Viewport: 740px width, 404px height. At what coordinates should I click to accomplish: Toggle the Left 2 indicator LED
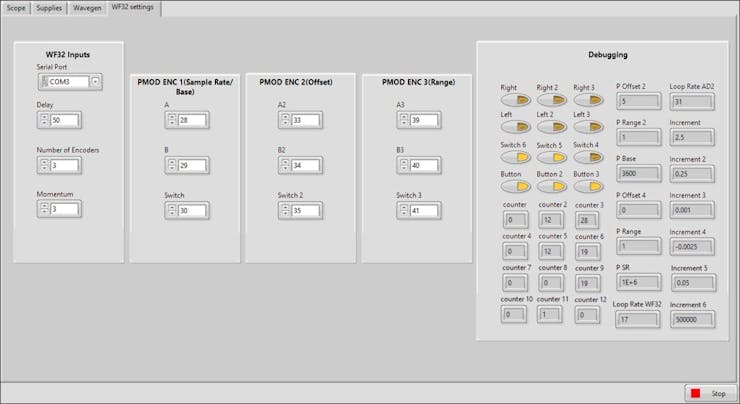pos(552,126)
